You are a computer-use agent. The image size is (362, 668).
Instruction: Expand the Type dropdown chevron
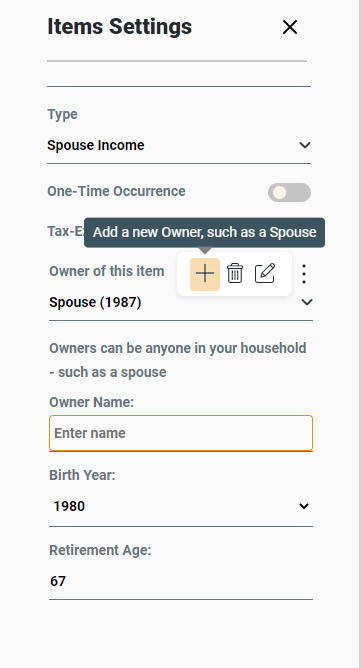click(x=305, y=145)
